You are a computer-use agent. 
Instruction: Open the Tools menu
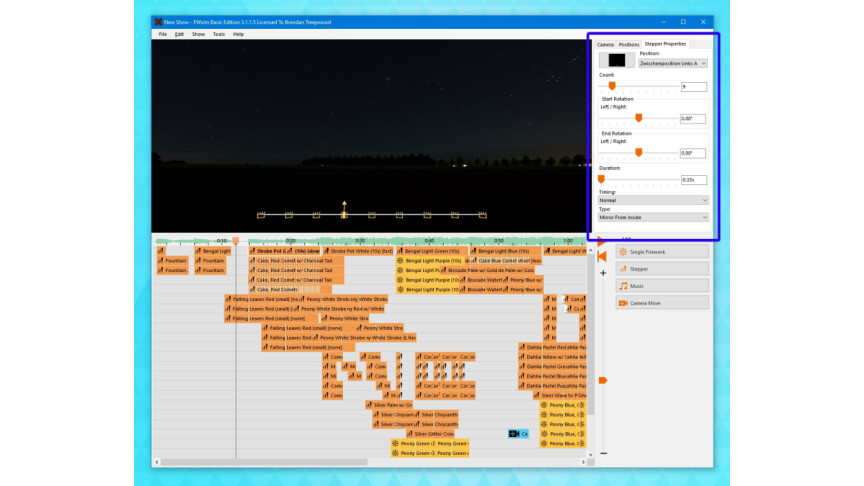click(x=219, y=34)
